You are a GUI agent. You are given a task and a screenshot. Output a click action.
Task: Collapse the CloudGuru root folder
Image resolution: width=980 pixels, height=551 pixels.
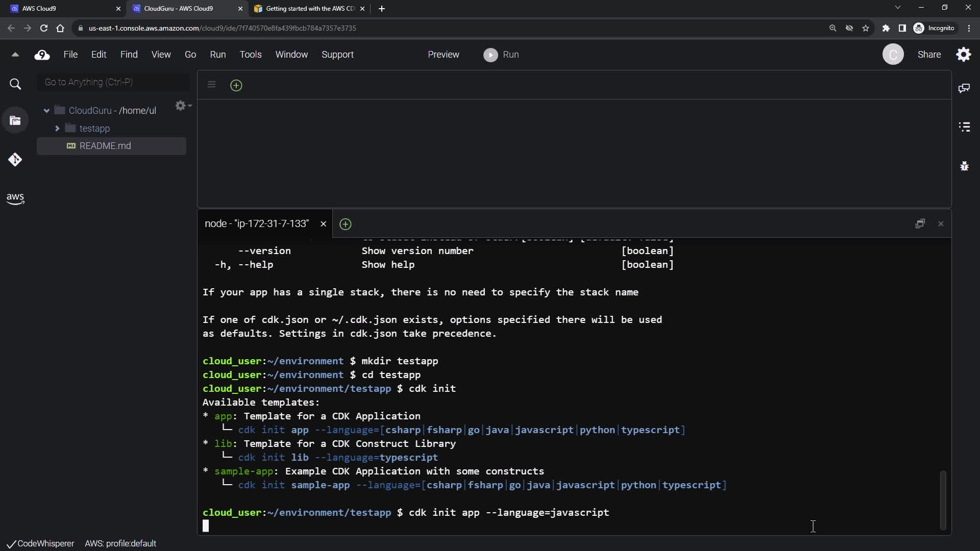pos(46,111)
